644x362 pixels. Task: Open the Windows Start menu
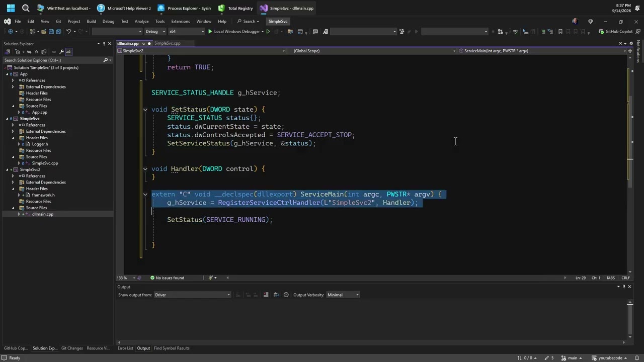[11, 8]
